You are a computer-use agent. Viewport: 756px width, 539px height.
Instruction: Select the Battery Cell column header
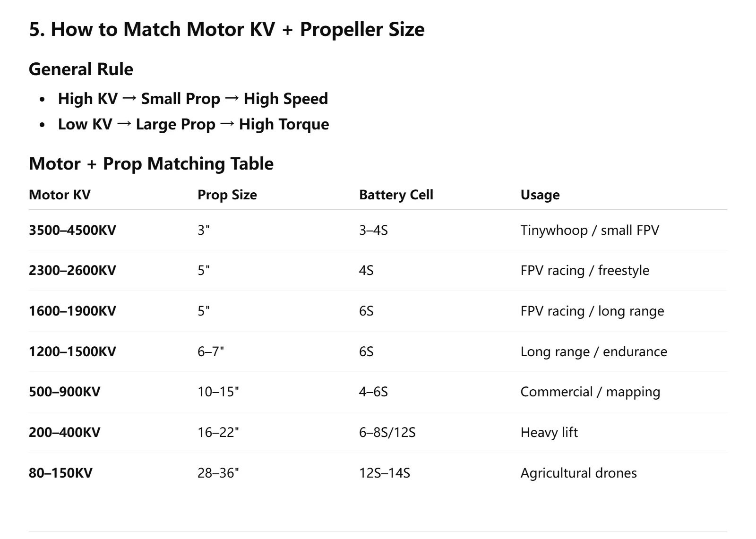pyautogui.click(x=396, y=195)
